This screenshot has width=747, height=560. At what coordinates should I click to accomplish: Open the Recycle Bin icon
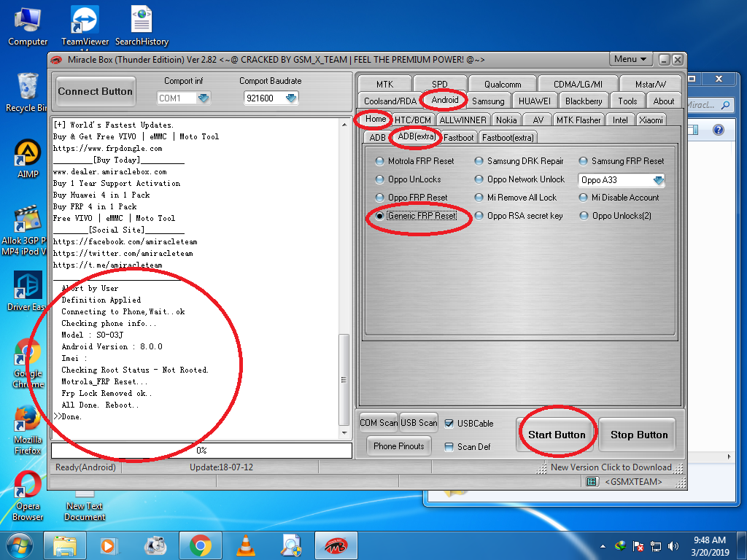(x=27, y=92)
